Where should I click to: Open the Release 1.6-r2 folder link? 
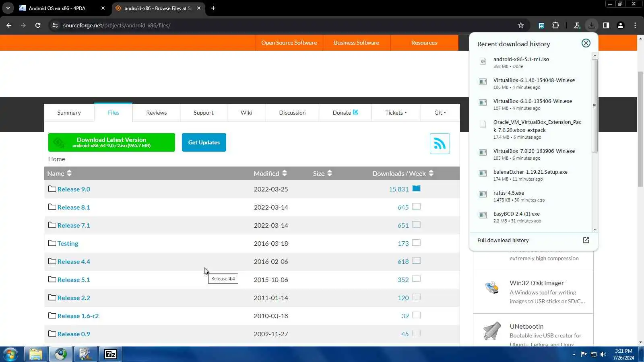click(x=78, y=316)
